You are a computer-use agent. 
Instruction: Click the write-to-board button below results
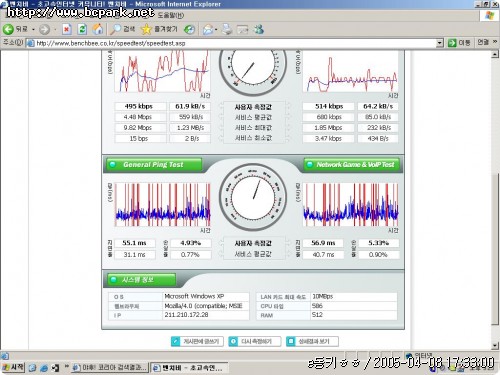pos(197,341)
